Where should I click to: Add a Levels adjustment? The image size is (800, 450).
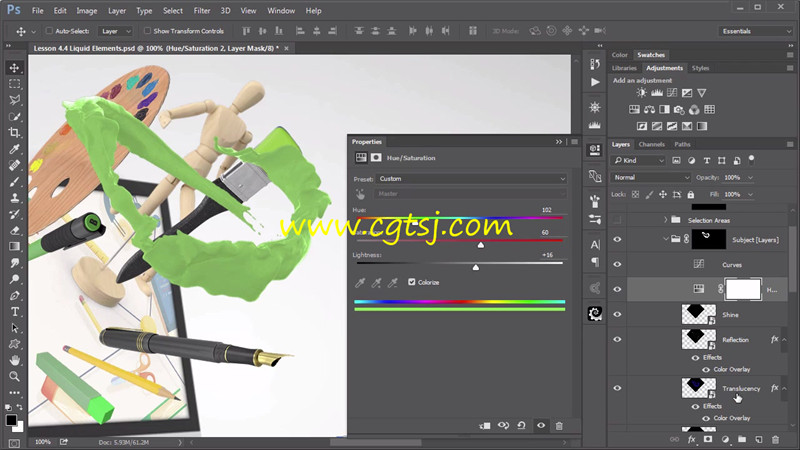coord(657,93)
